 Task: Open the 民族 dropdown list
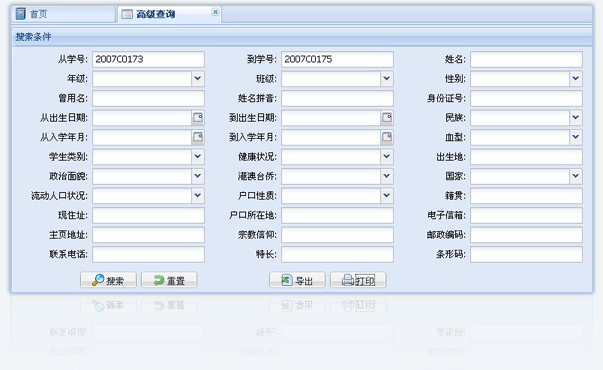point(576,118)
